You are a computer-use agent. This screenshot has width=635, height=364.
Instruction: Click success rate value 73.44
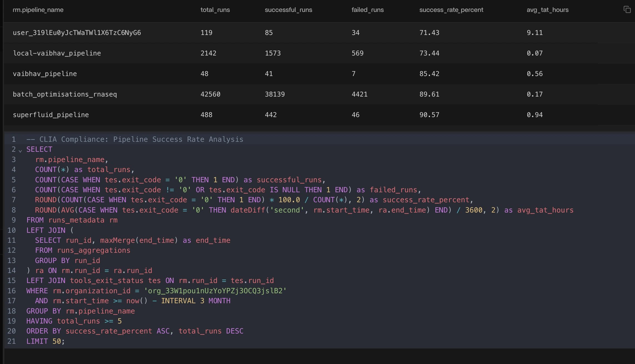tap(429, 53)
